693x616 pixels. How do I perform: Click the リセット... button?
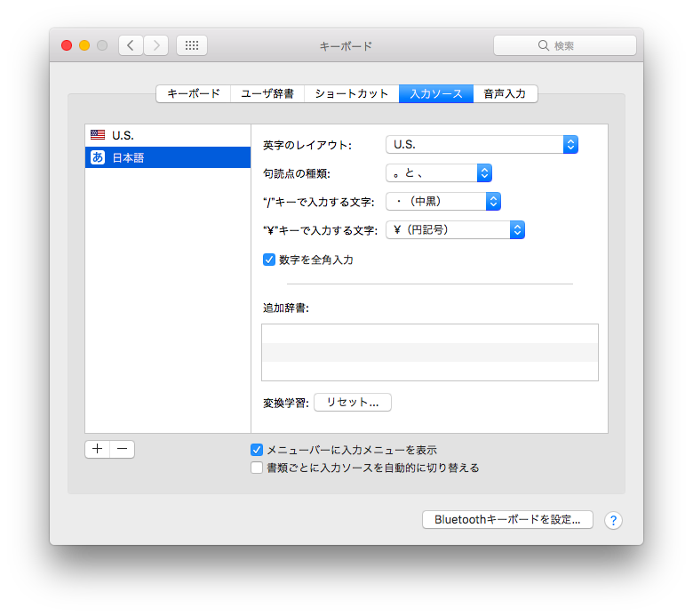(353, 403)
